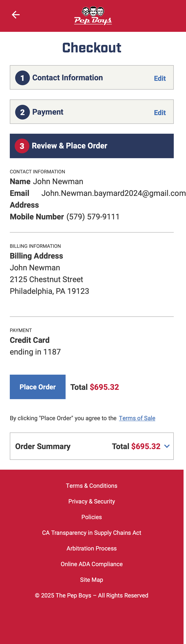Click the mobile number (579) 579-9111
186x644 pixels.
point(93,216)
